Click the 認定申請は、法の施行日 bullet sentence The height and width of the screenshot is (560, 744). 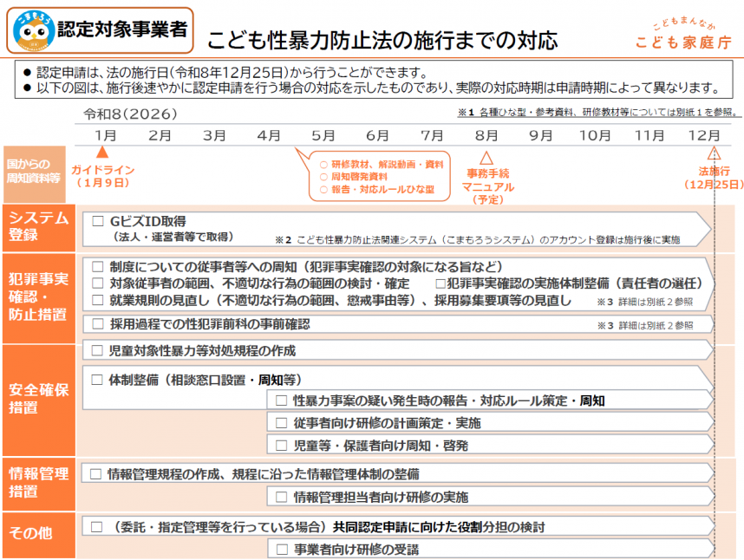(227, 73)
